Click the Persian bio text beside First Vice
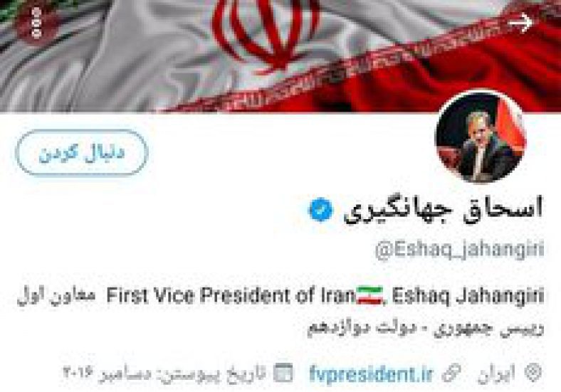 point(56,296)
